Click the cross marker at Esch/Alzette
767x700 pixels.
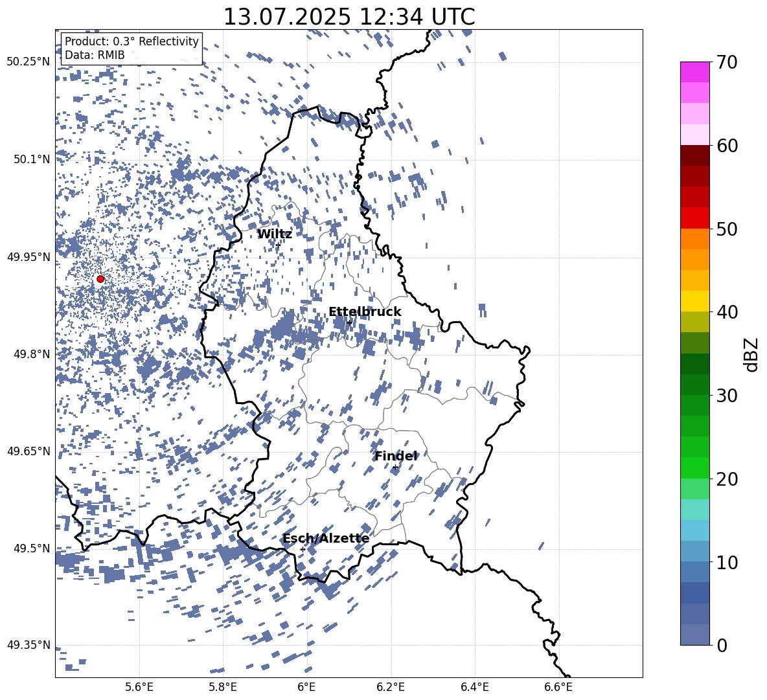pyautogui.click(x=303, y=549)
